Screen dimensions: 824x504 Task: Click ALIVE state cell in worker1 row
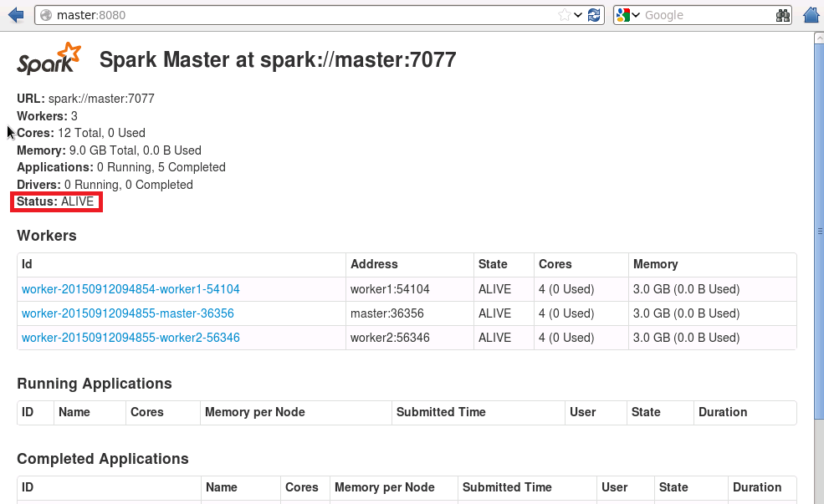[x=504, y=289]
